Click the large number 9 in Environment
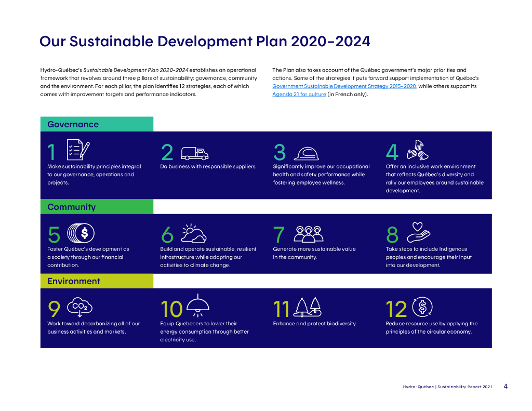 [x=54, y=309]
